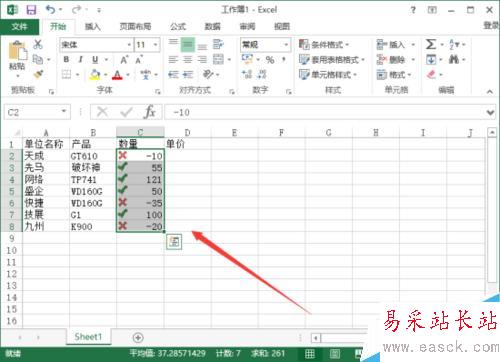
Task: Click the cell borders icon
Action: tap(67, 74)
